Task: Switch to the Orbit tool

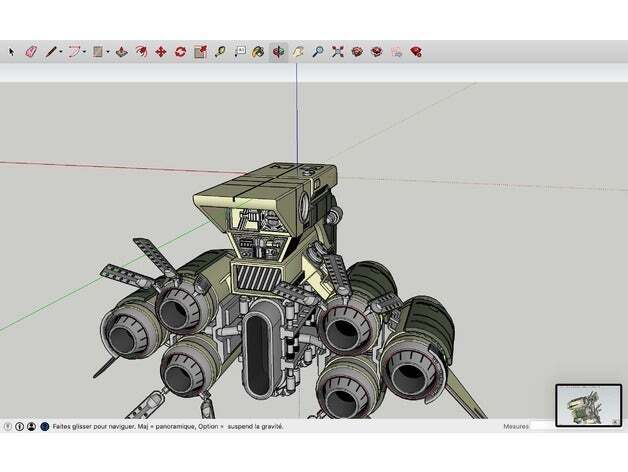Action: tap(278, 51)
